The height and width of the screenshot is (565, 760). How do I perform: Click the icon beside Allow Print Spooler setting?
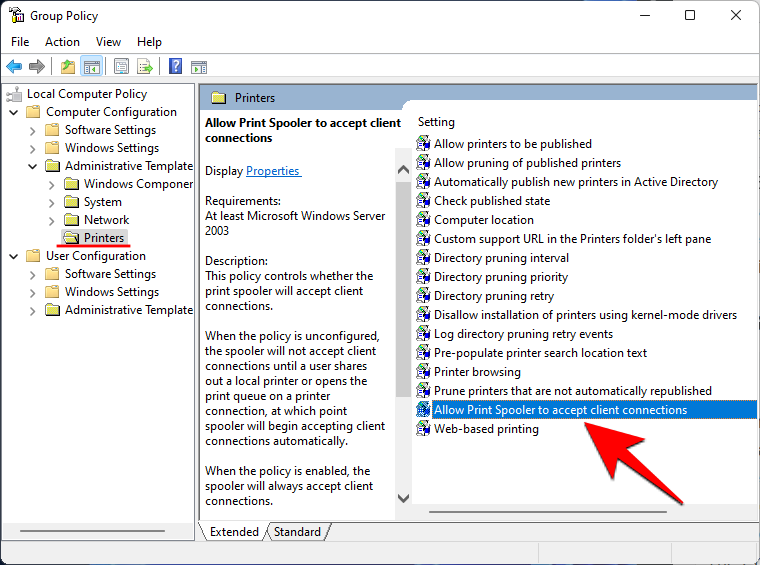click(423, 409)
